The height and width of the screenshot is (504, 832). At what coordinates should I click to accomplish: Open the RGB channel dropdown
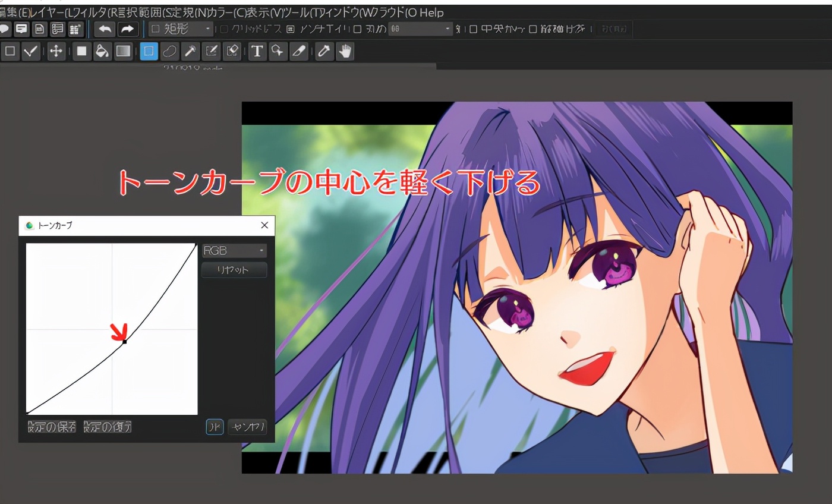coord(234,251)
